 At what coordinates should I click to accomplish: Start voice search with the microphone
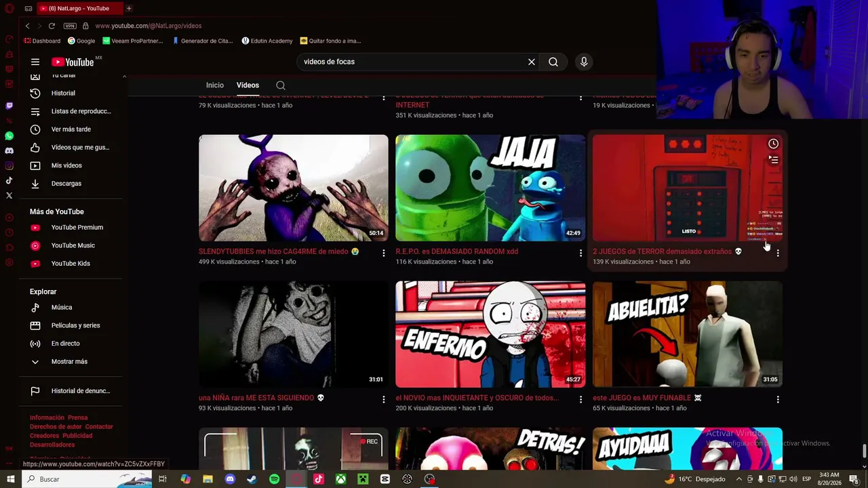click(584, 62)
